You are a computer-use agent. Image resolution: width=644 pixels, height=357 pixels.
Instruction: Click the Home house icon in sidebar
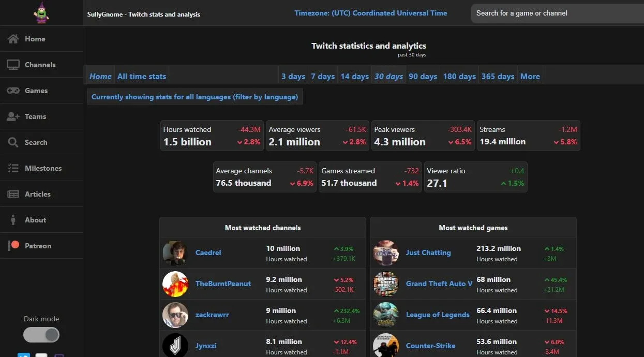[13, 39]
